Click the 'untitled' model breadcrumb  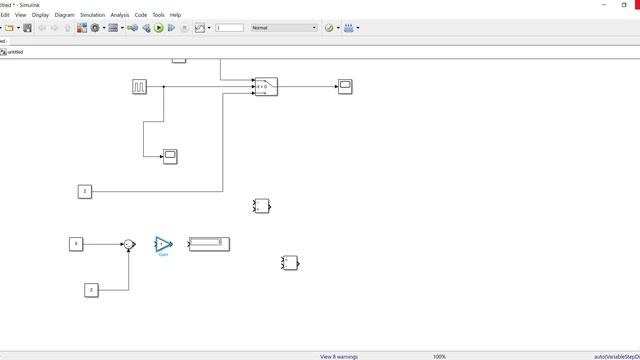click(x=15, y=52)
